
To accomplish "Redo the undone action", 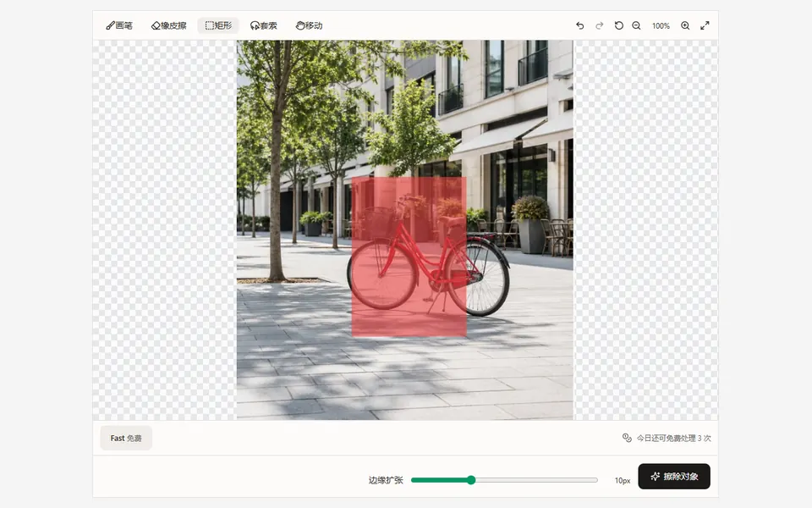I will [x=599, y=25].
